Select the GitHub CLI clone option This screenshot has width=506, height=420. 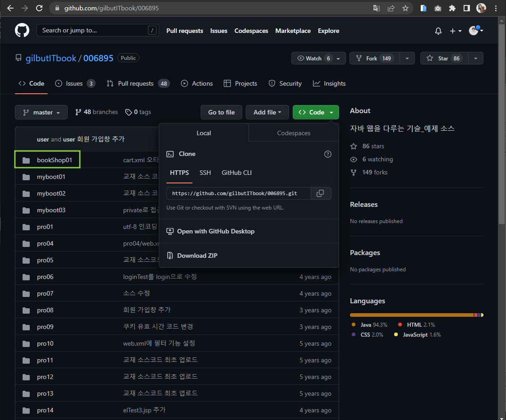coord(237,173)
